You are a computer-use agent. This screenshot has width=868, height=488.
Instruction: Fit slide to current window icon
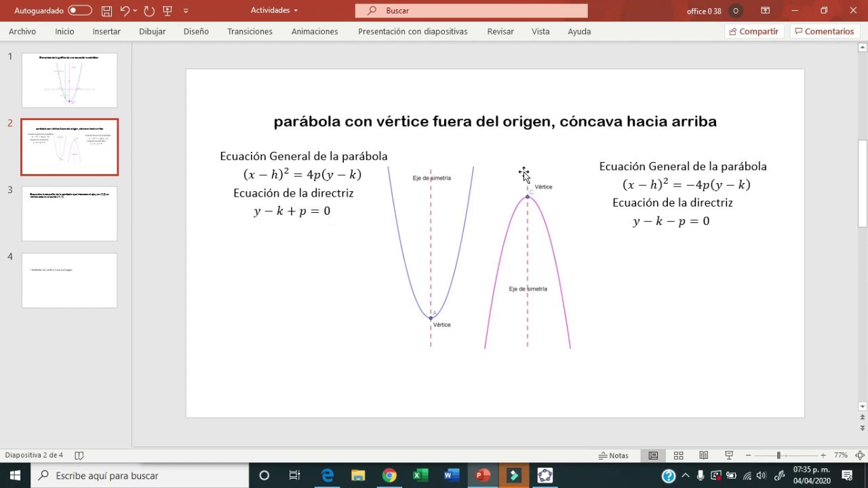click(x=860, y=455)
